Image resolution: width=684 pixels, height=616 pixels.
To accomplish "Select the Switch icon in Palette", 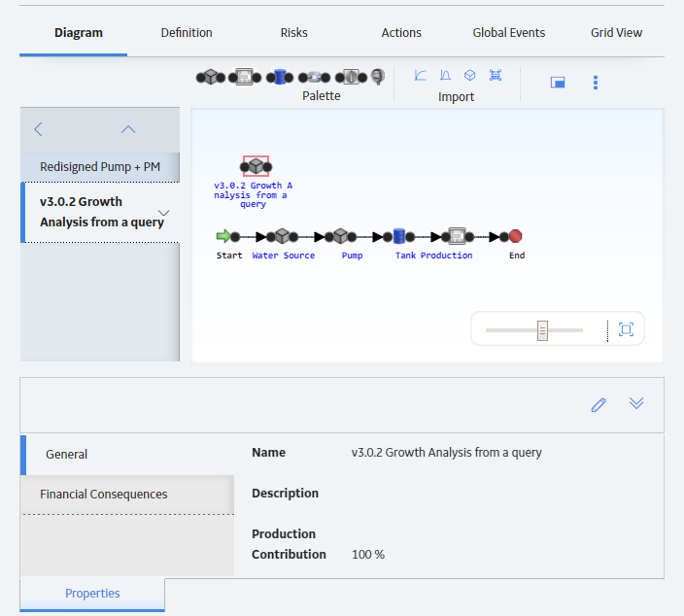I will [x=351, y=77].
